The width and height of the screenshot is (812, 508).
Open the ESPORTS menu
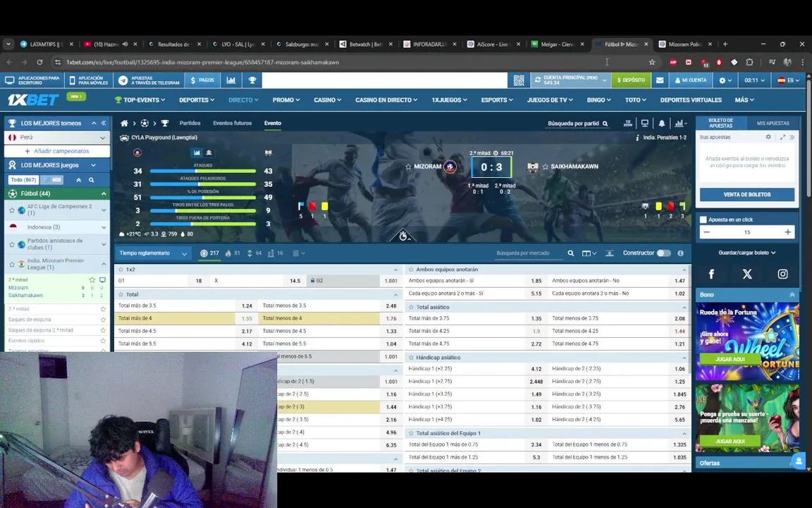pos(497,100)
